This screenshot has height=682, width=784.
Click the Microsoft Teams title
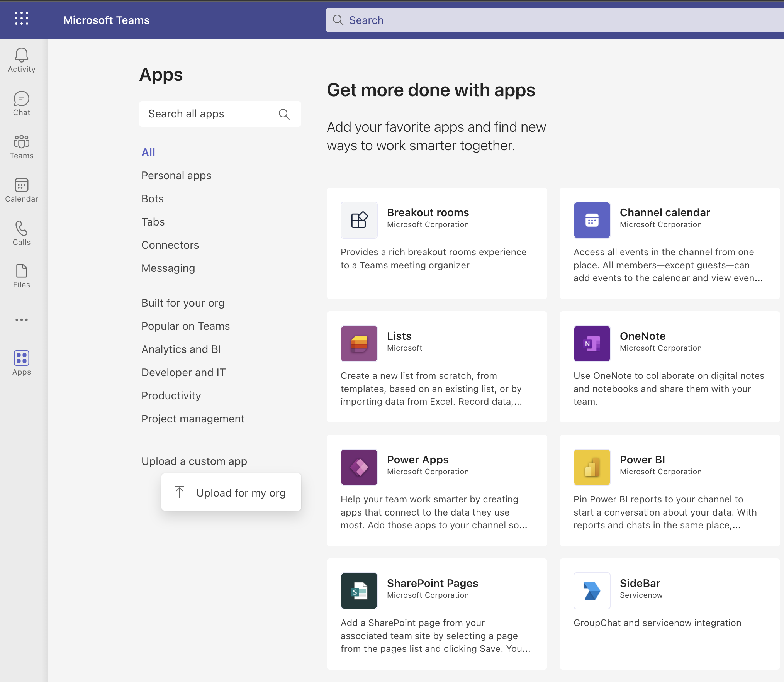[x=107, y=20]
